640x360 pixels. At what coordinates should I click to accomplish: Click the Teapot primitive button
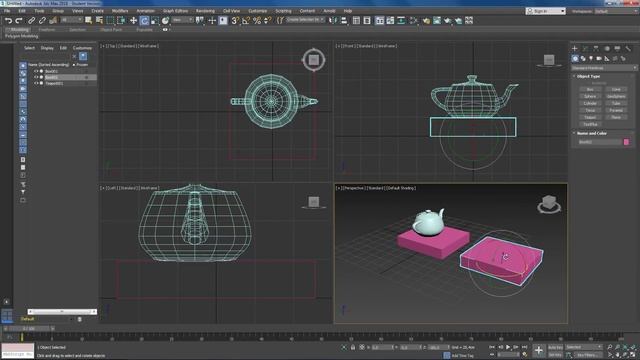click(590, 117)
